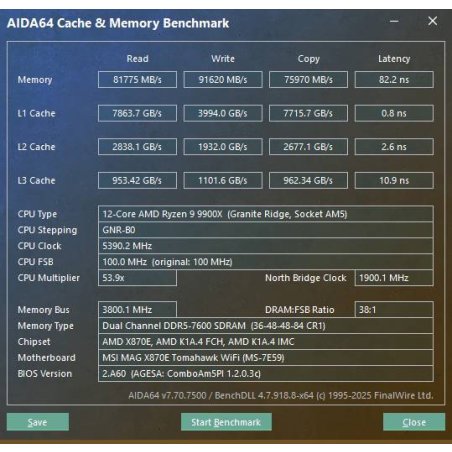
Task: Click the Read column header
Action: click(x=137, y=59)
